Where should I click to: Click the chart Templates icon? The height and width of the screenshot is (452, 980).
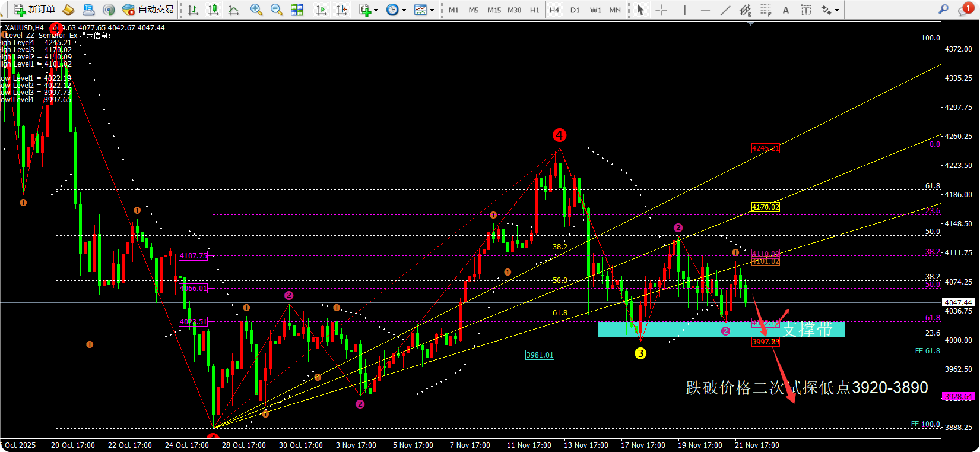(x=420, y=10)
